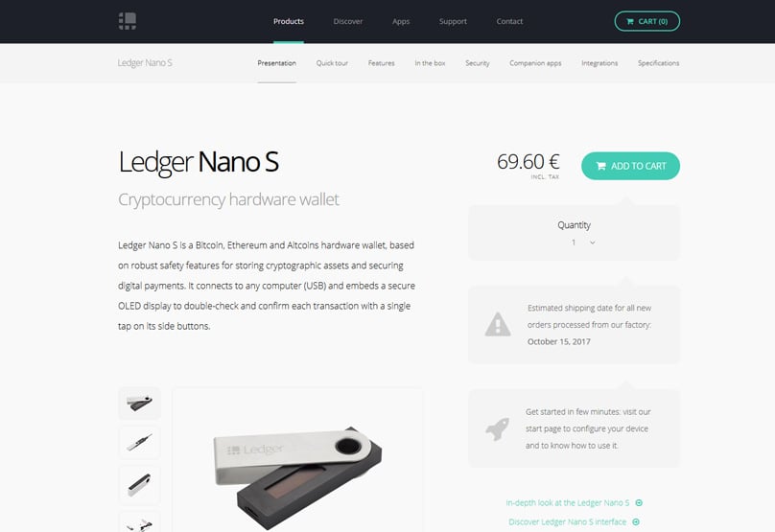Open the Products menu

pyautogui.click(x=289, y=21)
